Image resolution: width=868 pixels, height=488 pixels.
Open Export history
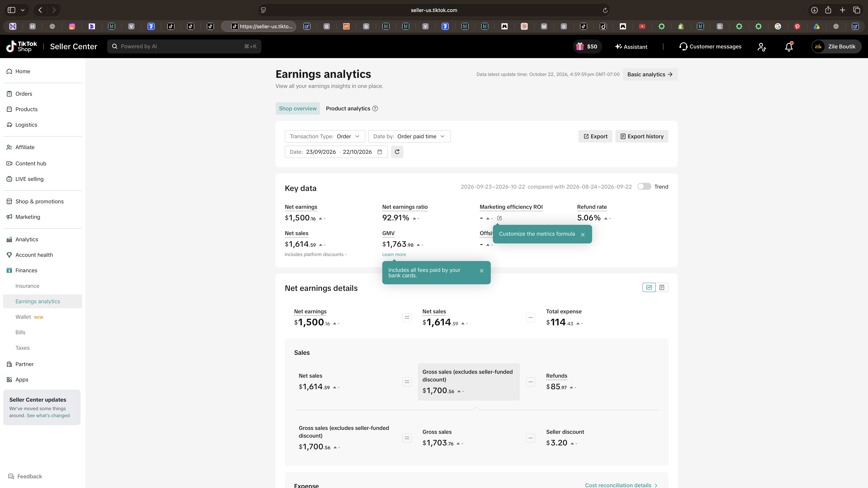click(x=642, y=136)
